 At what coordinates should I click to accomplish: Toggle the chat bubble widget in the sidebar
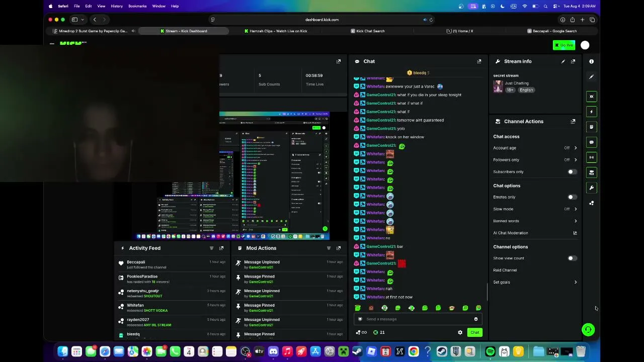pos(592,142)
